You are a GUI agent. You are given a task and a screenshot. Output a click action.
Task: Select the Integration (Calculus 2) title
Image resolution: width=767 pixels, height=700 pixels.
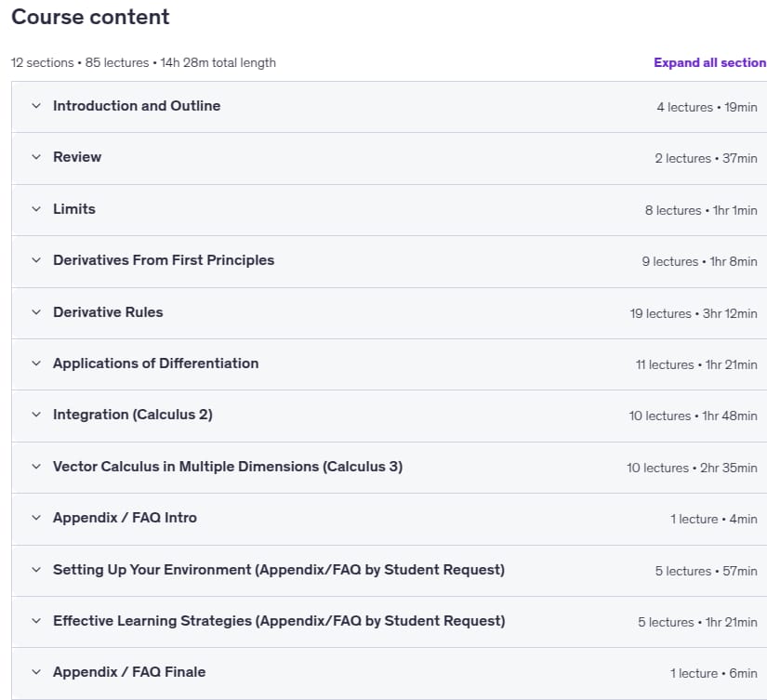click(x=133, y=415)
